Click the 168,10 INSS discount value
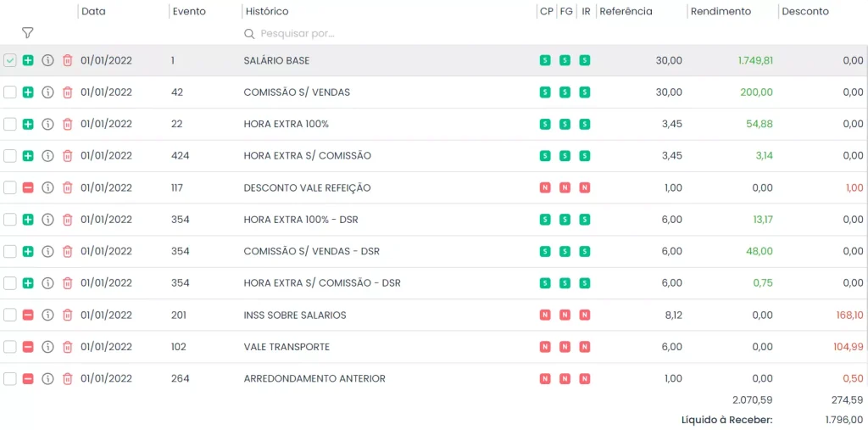 tap(849, 316)
